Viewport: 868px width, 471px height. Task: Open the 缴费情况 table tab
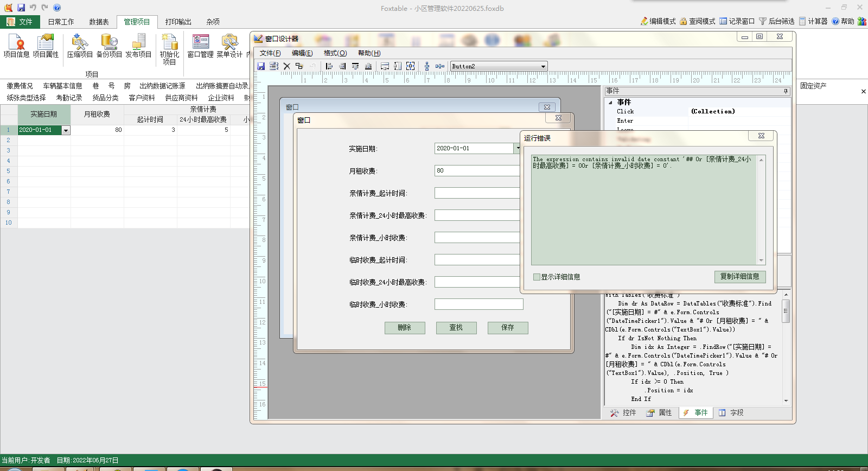tap(20, 86)
